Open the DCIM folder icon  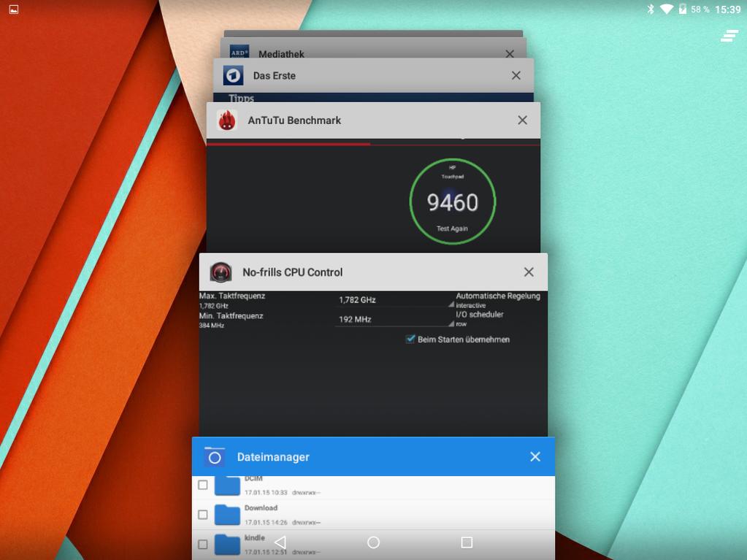point(227,486)
